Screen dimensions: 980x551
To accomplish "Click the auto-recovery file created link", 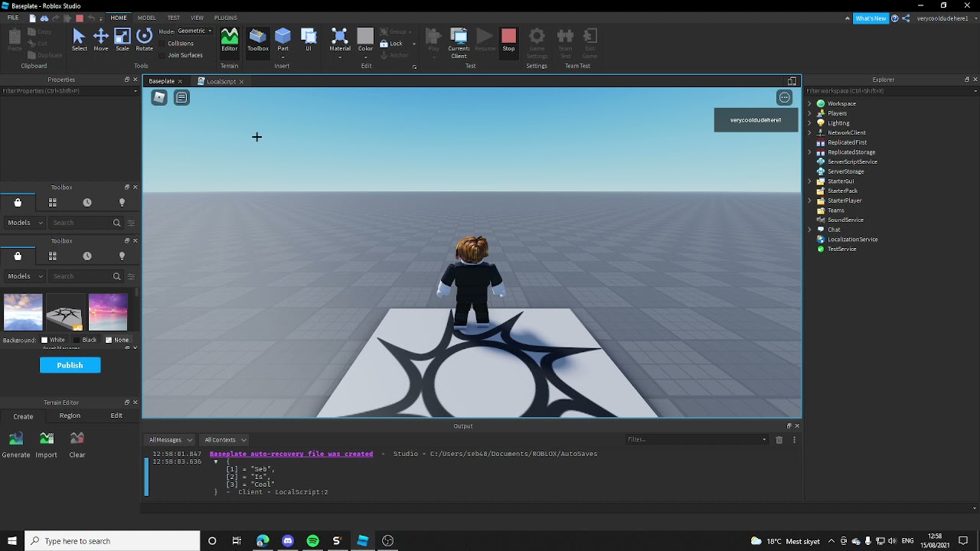I will 291,454.
